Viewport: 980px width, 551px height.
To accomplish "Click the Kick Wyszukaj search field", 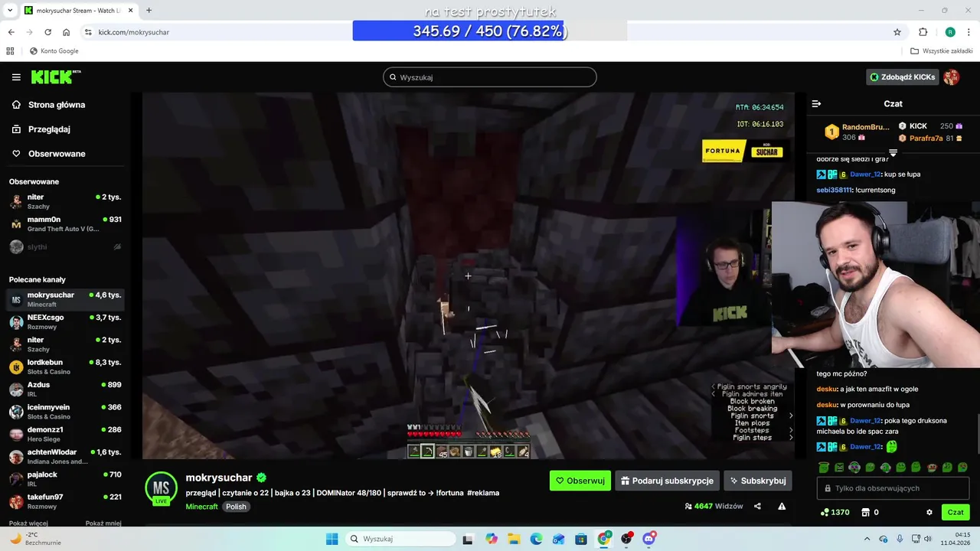I will pos(490,77).
